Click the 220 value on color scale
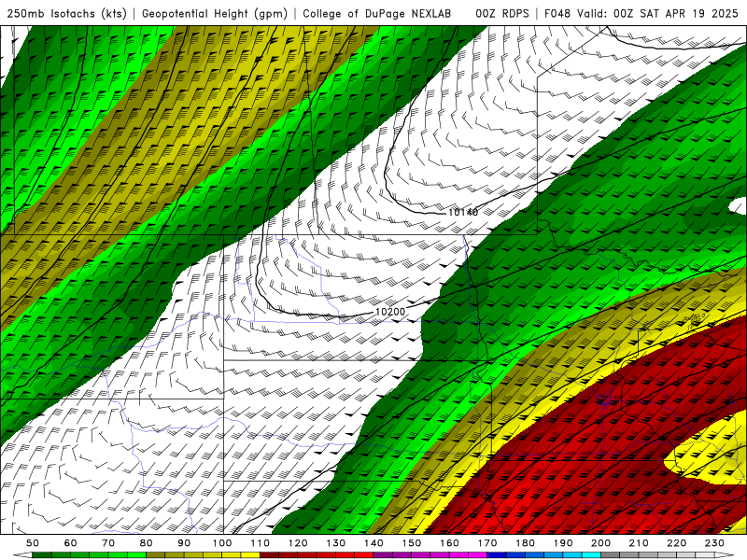The image size is (747, 560). [x=676, y=543]
